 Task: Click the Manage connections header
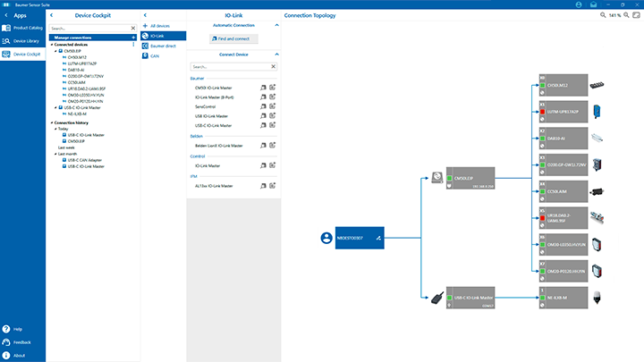click(x=93, y=38)
